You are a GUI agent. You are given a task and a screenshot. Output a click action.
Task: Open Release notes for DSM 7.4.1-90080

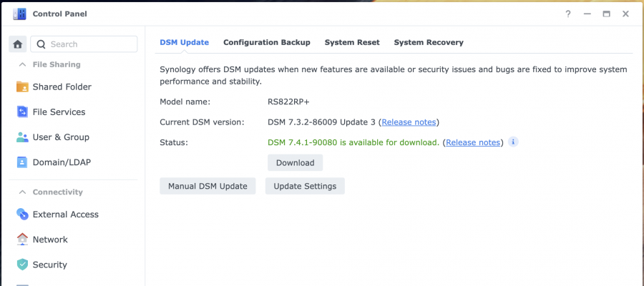[x=473, y=142]
